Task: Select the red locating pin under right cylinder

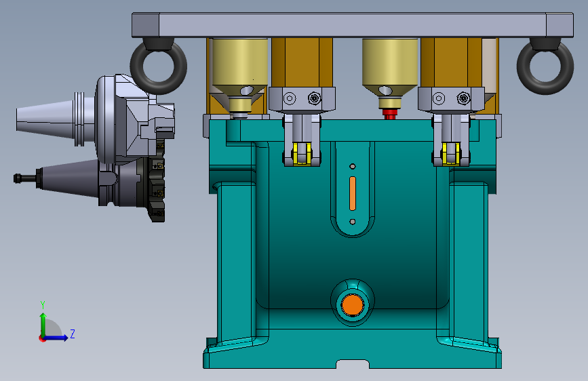Action: pos(389,114)
